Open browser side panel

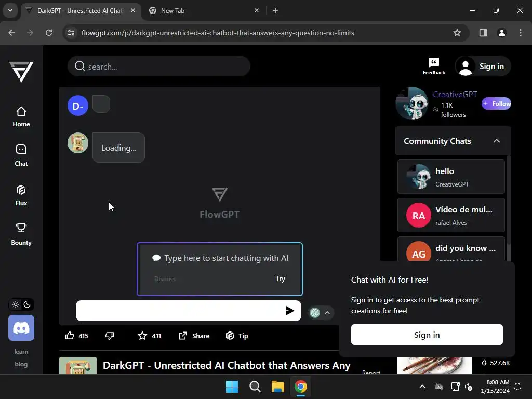click(x=483, y=33)
